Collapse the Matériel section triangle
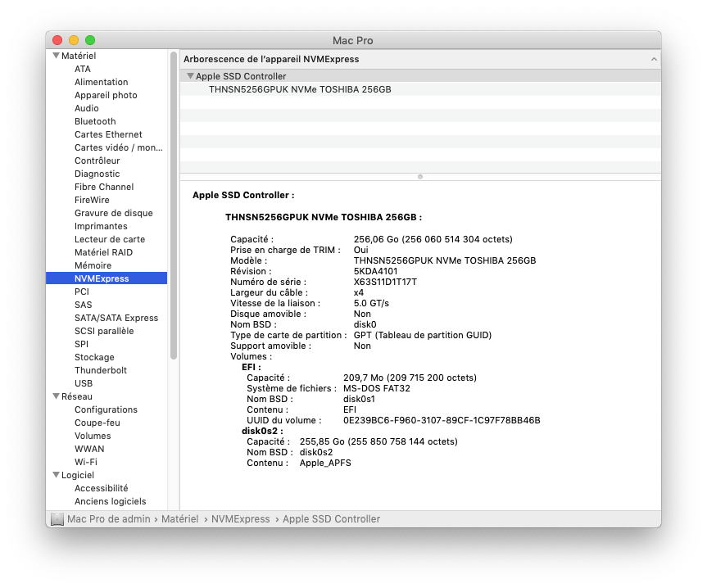The height and width of the screenshot is (588, 707). click(56, 56)
